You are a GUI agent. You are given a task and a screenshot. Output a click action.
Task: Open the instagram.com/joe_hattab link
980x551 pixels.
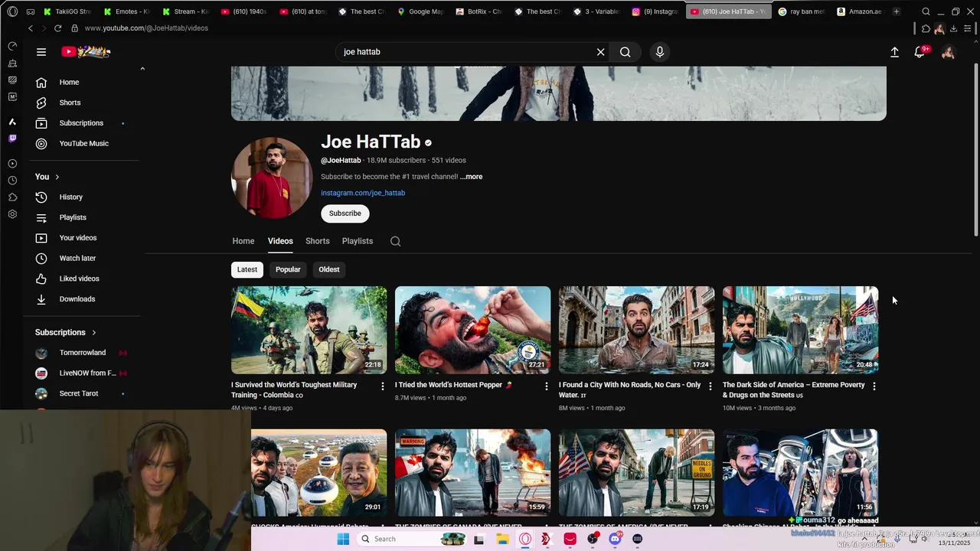(363, 193)
